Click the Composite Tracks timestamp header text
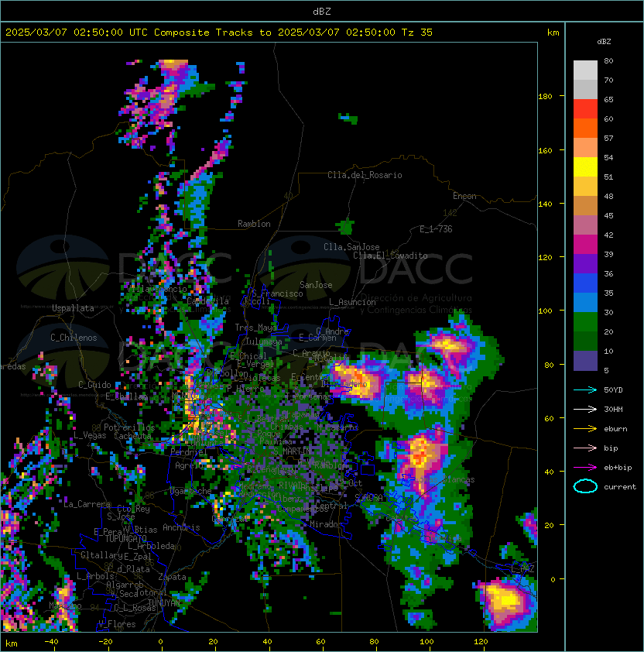Screen dimensions: 644x652 [x=219, y=33]
